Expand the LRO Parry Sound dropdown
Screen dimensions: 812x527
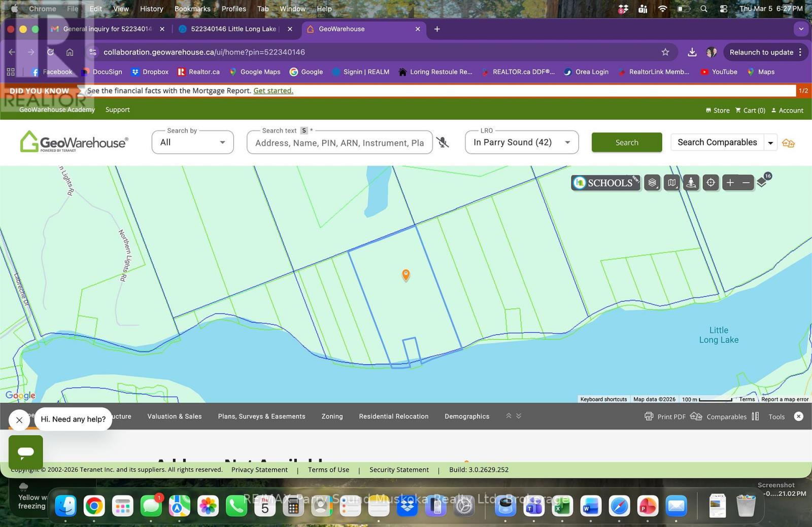[x=521, y=143]
